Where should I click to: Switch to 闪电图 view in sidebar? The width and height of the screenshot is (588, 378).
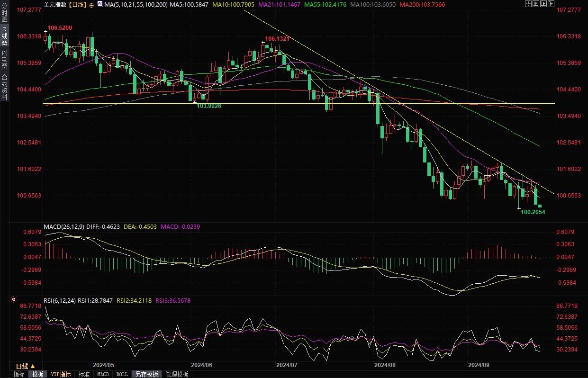[5, 59]
